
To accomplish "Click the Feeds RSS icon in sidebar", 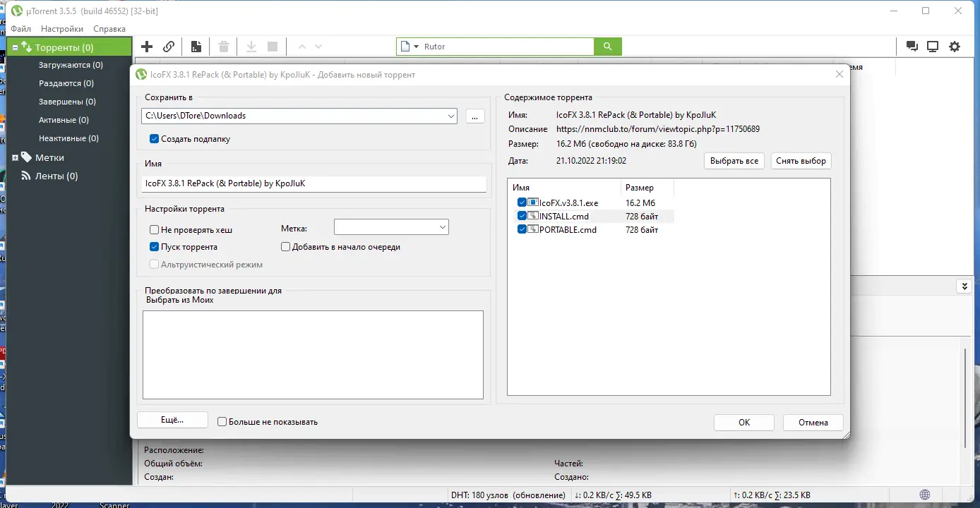I will pos(27,176).
